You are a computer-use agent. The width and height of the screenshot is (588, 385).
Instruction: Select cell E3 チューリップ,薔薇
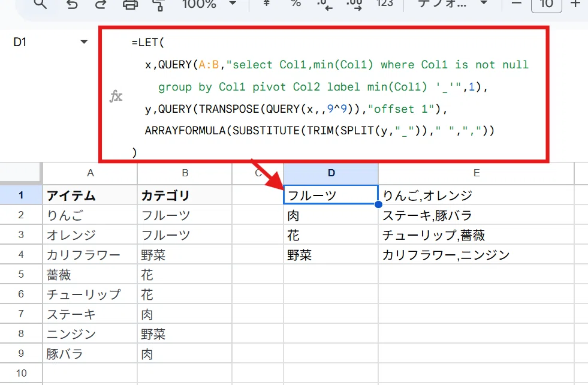point(477,234)
